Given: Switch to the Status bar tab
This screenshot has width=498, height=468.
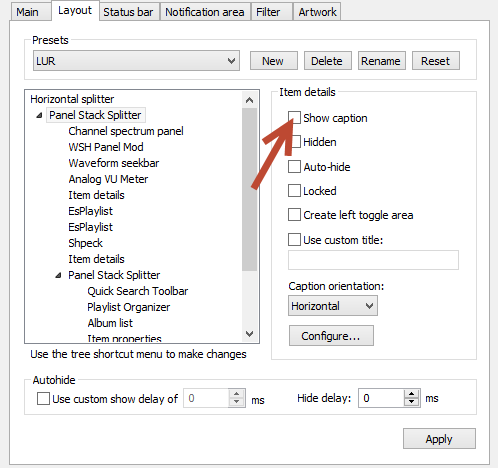Looking at the screenshot, I should [128, 12].
